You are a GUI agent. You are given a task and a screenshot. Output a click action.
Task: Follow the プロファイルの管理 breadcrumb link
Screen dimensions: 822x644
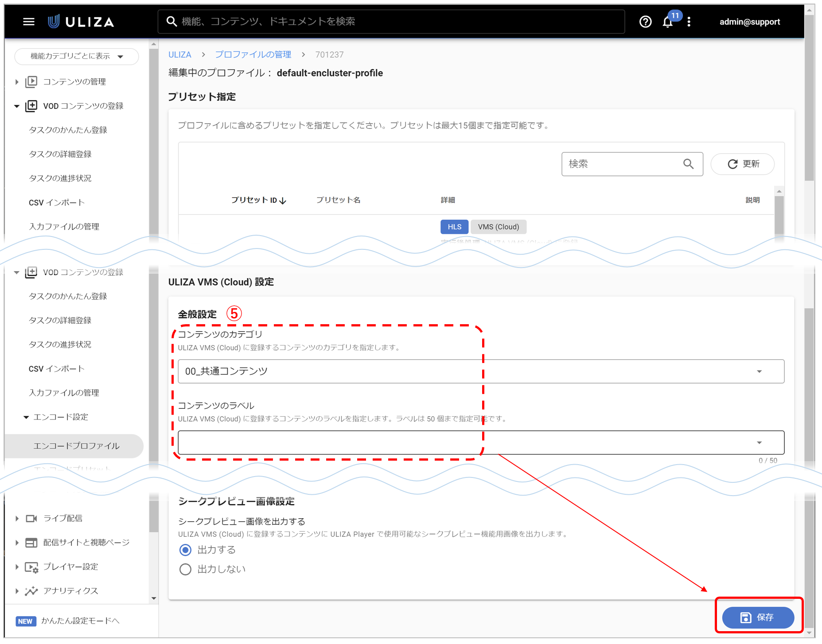click(253, 54)
